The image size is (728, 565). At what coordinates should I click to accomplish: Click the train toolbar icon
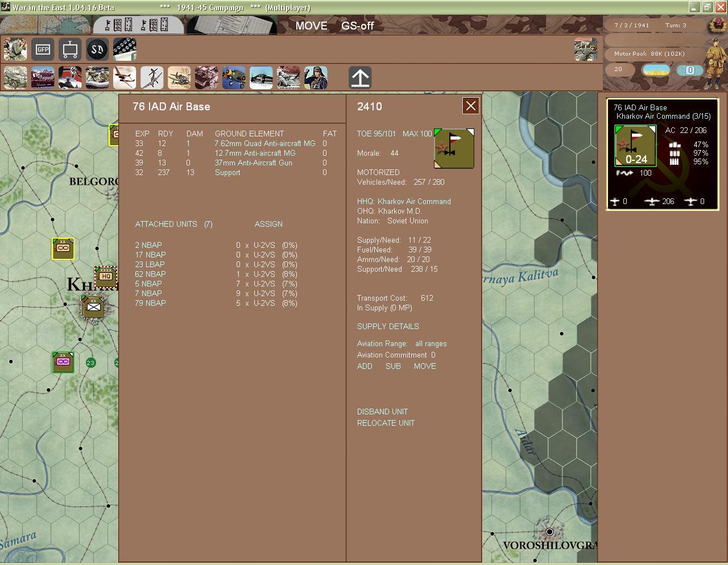[x=43, y=78]
